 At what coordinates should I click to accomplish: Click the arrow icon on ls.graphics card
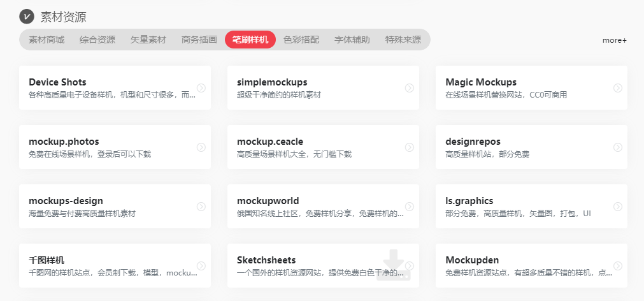point(618,206)
